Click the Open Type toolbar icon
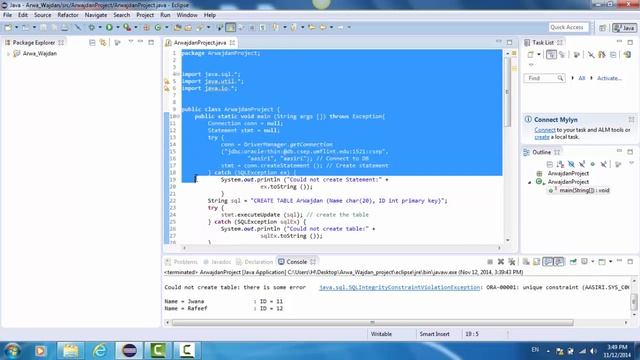Image resolution: width=640 pixels, height=360 pixels. (x=178, y=27)
